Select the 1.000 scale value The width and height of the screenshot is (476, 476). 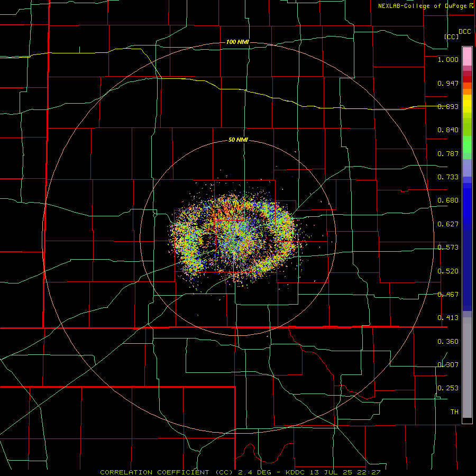point(448,59)
